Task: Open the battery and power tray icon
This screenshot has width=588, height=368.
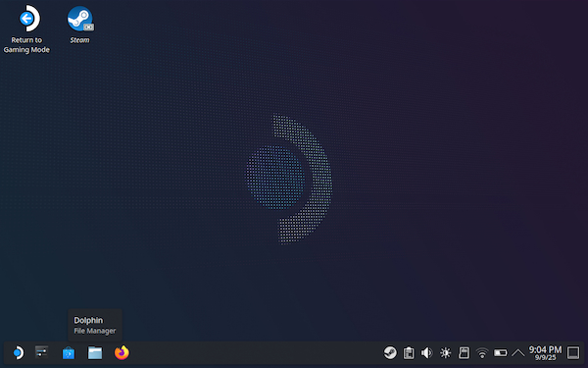Action: pyautogui.click(x=500, y=353)
